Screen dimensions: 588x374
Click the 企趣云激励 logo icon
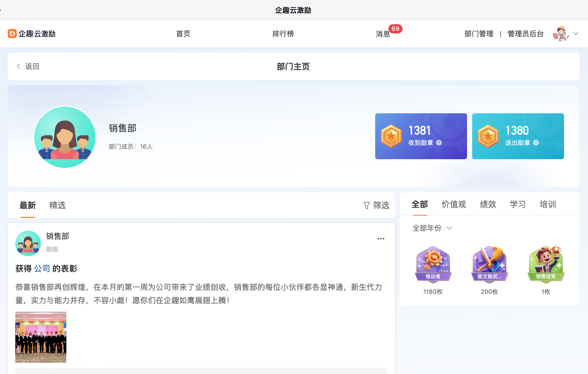[x=12, y=33]
